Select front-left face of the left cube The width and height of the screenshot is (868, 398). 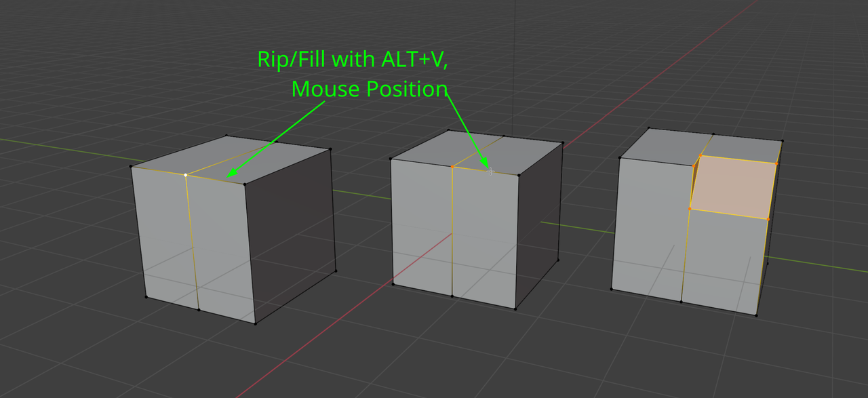[x=166, y=237]
